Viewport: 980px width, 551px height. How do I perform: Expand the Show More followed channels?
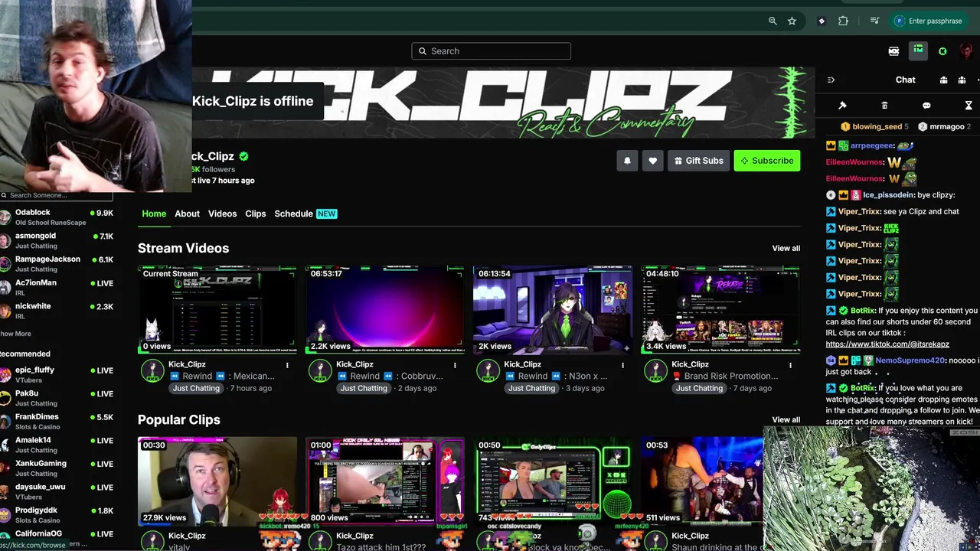[x=16, y=334]
